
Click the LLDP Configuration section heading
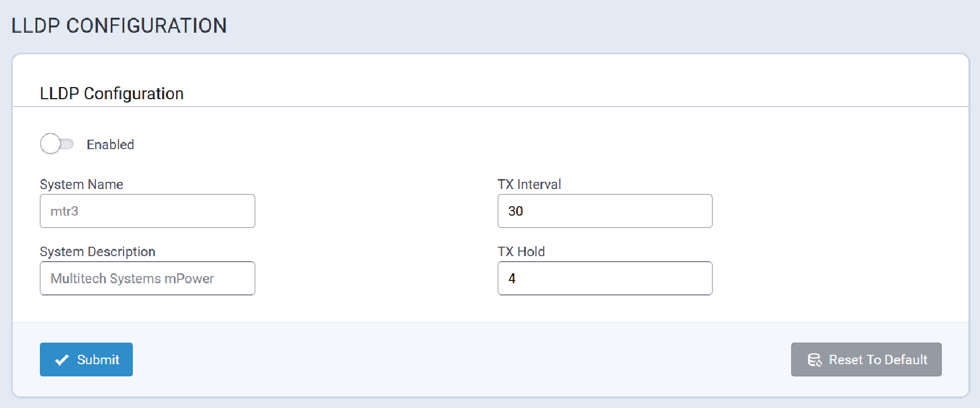pos(111,94)
